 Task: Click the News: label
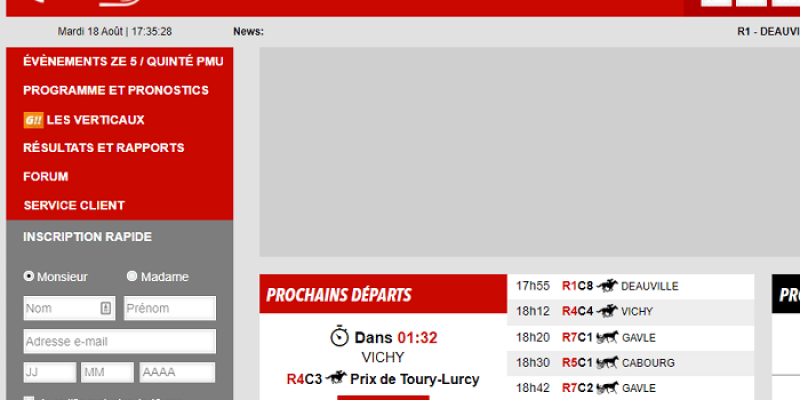248,32
